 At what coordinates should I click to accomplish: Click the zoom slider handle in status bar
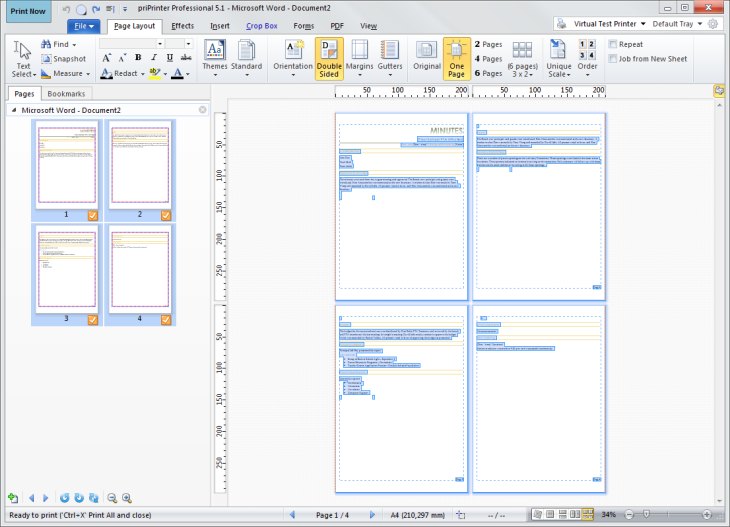(x=646, y=514)
